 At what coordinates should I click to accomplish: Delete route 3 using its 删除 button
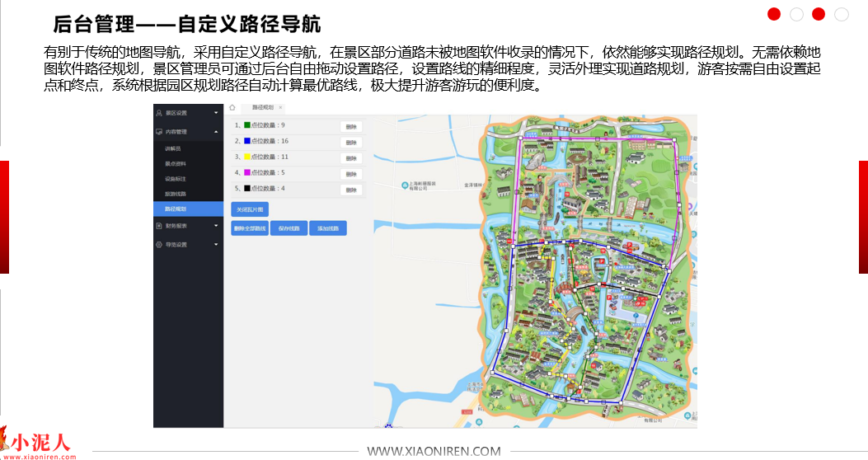351,158
